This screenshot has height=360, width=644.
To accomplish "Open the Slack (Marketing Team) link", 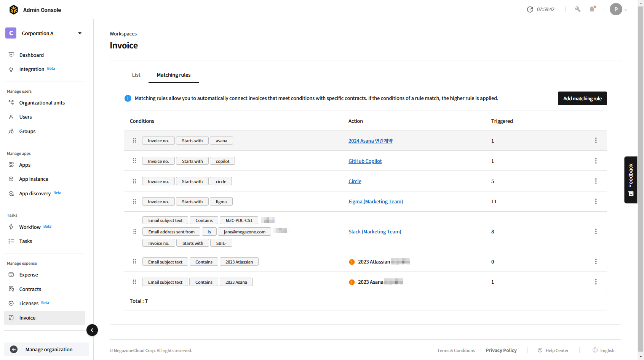I will coord(375,231).
